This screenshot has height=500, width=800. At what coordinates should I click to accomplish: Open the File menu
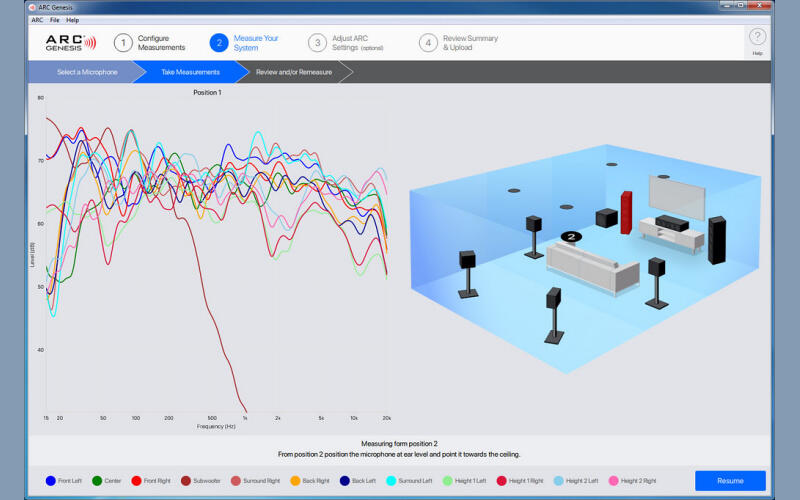click(54, 20)
